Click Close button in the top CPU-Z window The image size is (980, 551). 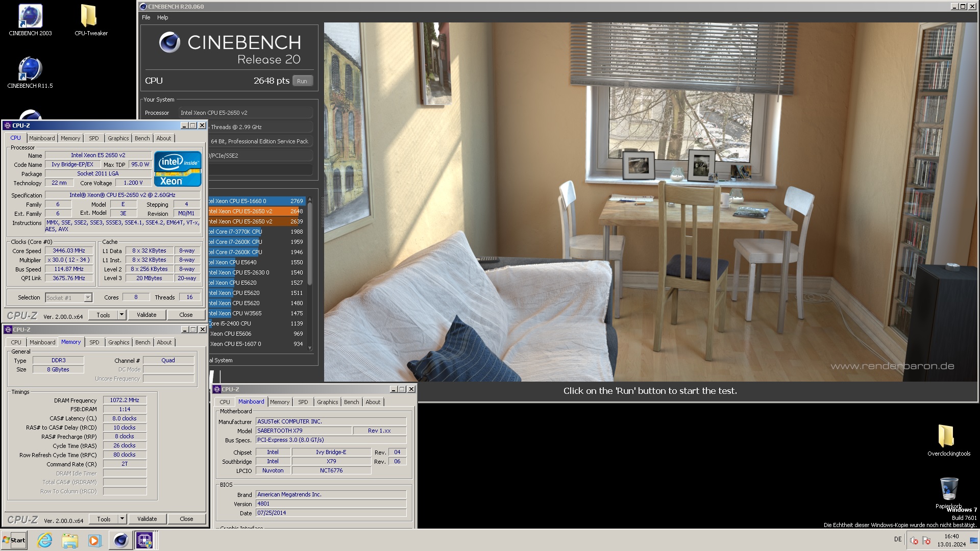click(x=186, y=315)
